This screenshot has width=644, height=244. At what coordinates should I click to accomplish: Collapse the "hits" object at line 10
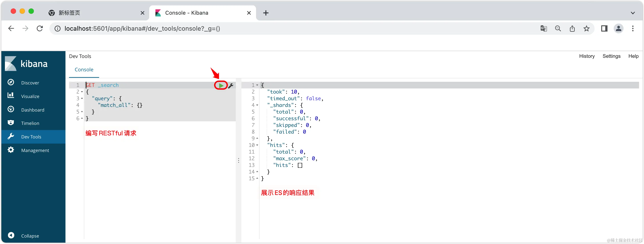[x=257, y=145]
